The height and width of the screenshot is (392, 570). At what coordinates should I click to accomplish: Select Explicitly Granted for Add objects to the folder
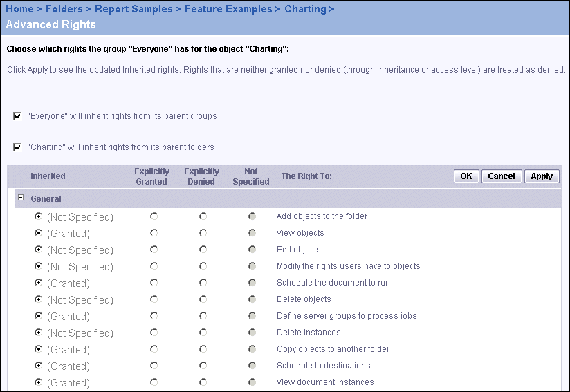pyautogui.click(x=154, y=216)
